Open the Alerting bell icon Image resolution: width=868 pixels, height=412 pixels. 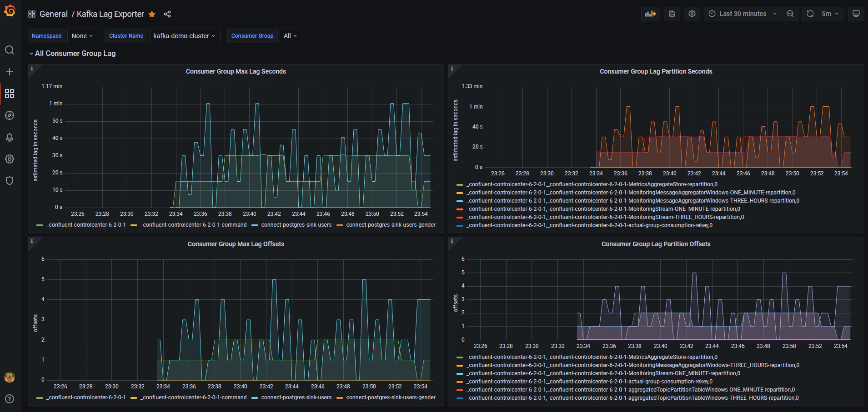coord(10,137)
